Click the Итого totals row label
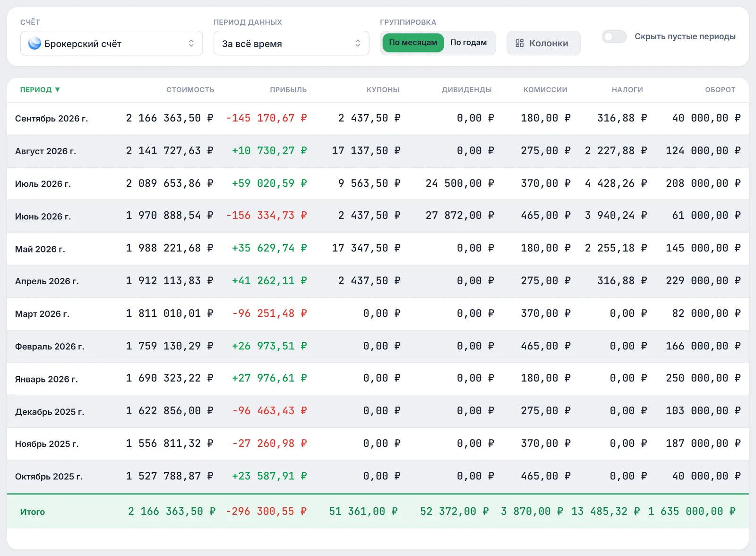The height and width of the screenshot is (556, 756). [x=32, y=512]
